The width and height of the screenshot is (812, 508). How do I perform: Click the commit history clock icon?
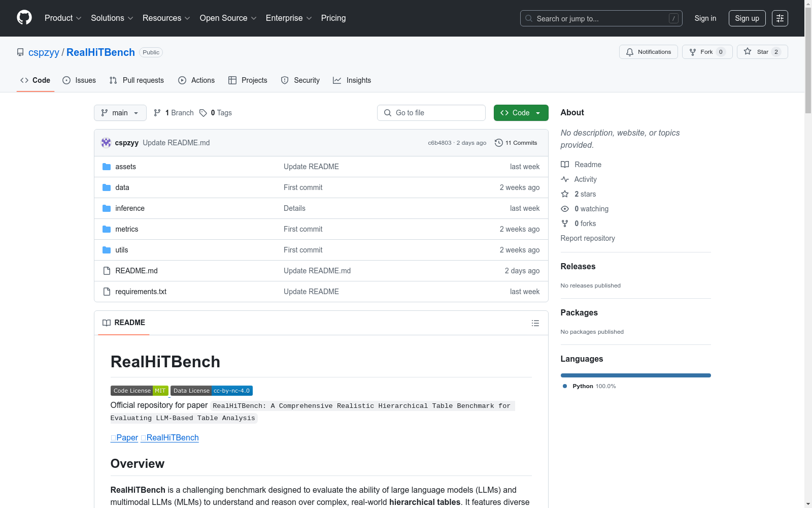pyautogui.click(x=499, y=143)
